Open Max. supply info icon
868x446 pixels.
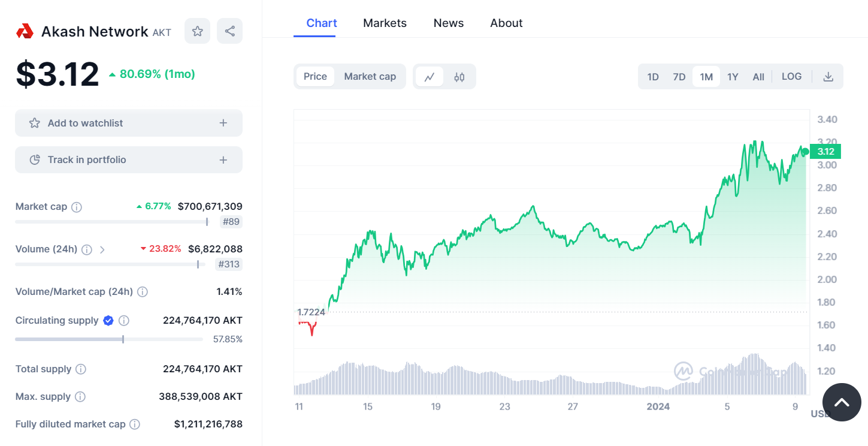click(x=80, y=397)
